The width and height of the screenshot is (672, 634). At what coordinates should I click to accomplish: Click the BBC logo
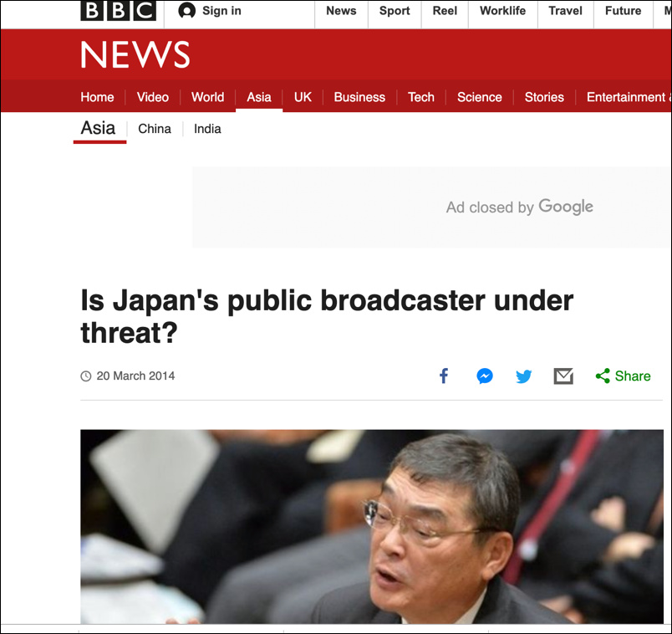[119, 10]
